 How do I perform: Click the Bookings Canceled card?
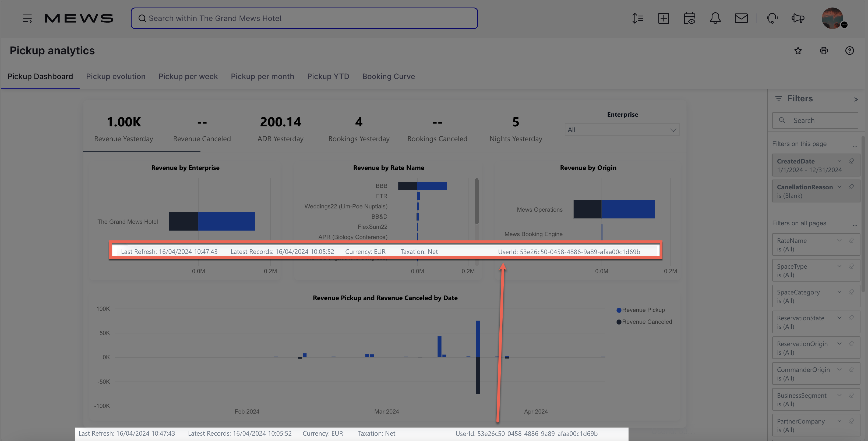click(437, 129)
